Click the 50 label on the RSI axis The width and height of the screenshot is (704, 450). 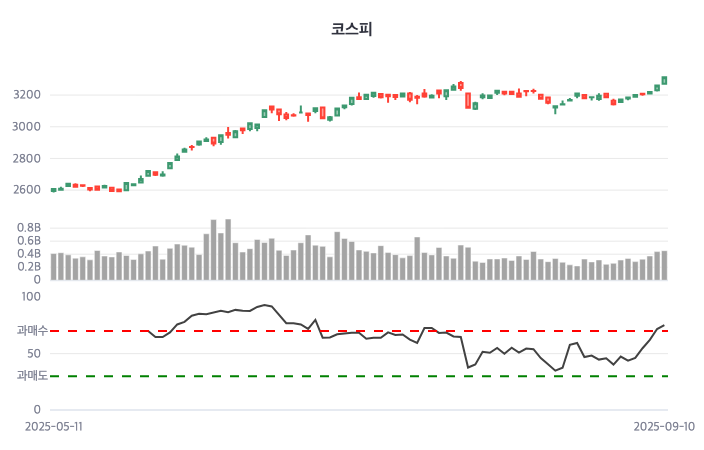click(34, 353)
